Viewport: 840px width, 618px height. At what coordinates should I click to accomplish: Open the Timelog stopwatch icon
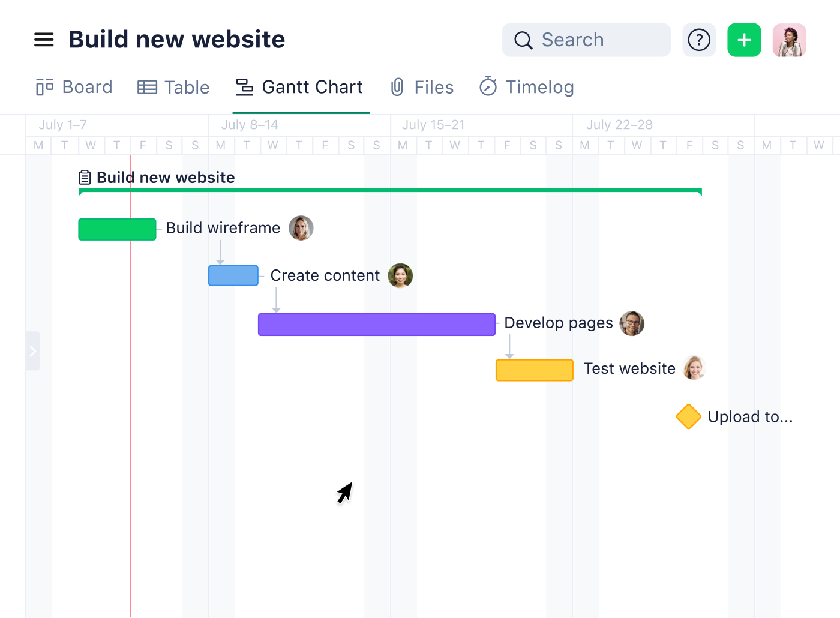point(488,87)
